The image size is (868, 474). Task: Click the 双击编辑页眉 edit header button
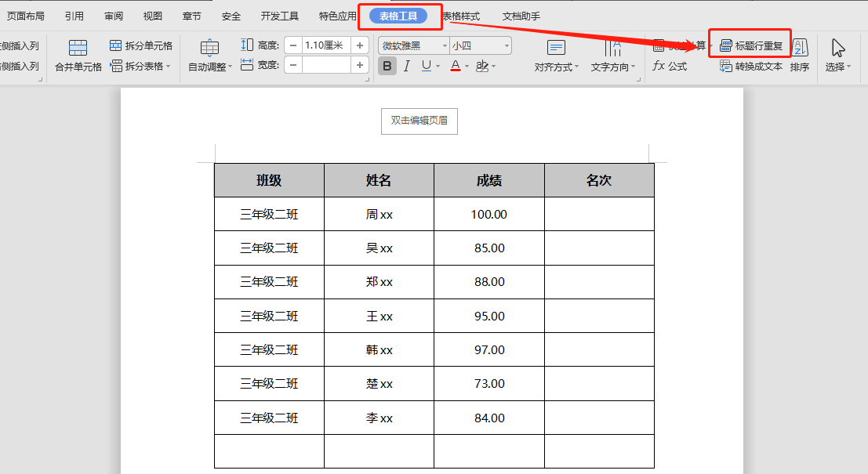[419, 121]
